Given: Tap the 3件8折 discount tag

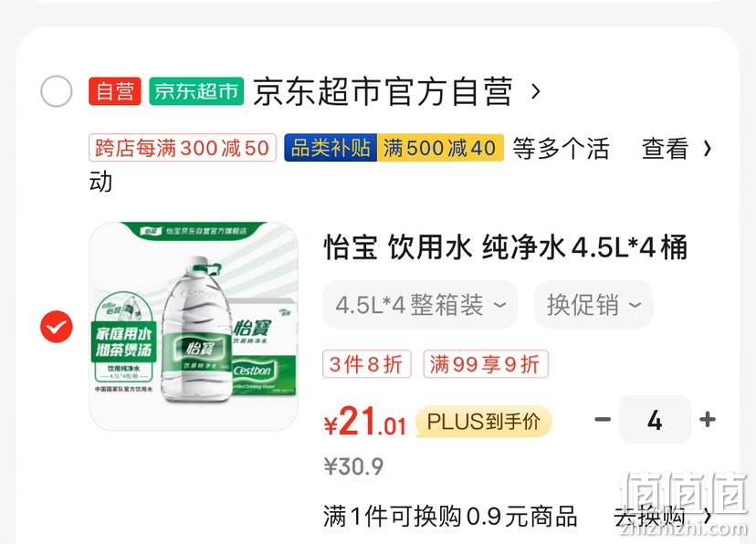Looking at the screenshot, I should 366,364.
